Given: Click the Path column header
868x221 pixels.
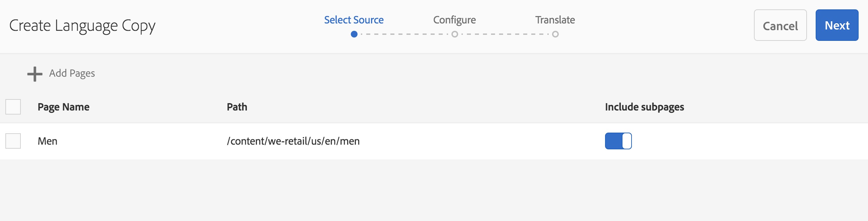Looking at the screenshot, I should coord(237,107).
